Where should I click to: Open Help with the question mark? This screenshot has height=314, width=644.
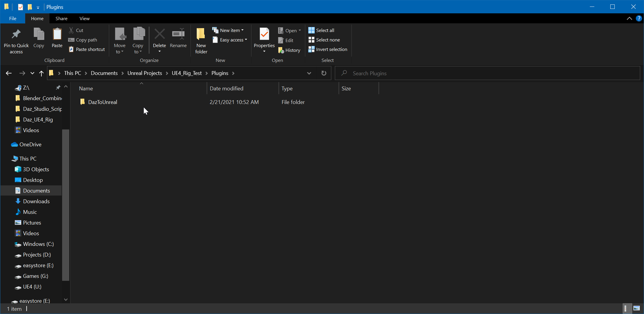pyautogui.click(x=639, y=18)
